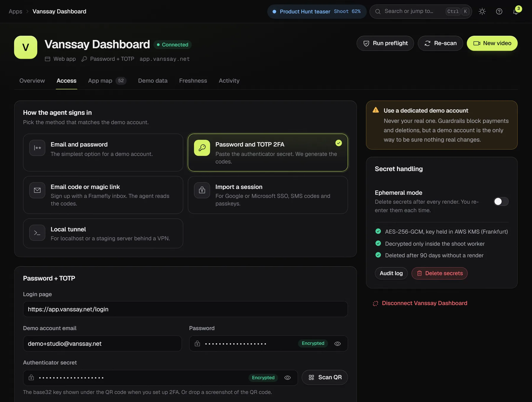
Task: Click the warning triangle in demo account notice
Action: [x=376, y=110]
